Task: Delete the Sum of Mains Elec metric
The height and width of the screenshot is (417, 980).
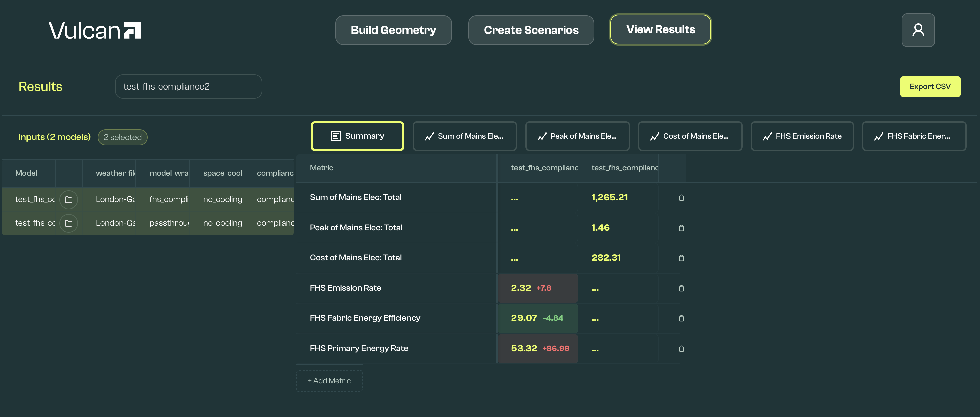Action: pos(681,198)
